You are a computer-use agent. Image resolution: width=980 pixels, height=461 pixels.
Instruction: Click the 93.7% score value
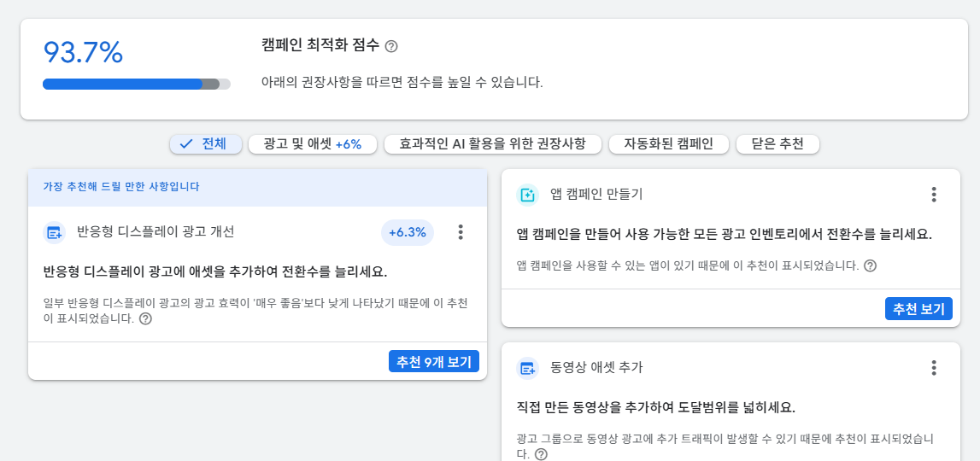click(x=83, y=52)
